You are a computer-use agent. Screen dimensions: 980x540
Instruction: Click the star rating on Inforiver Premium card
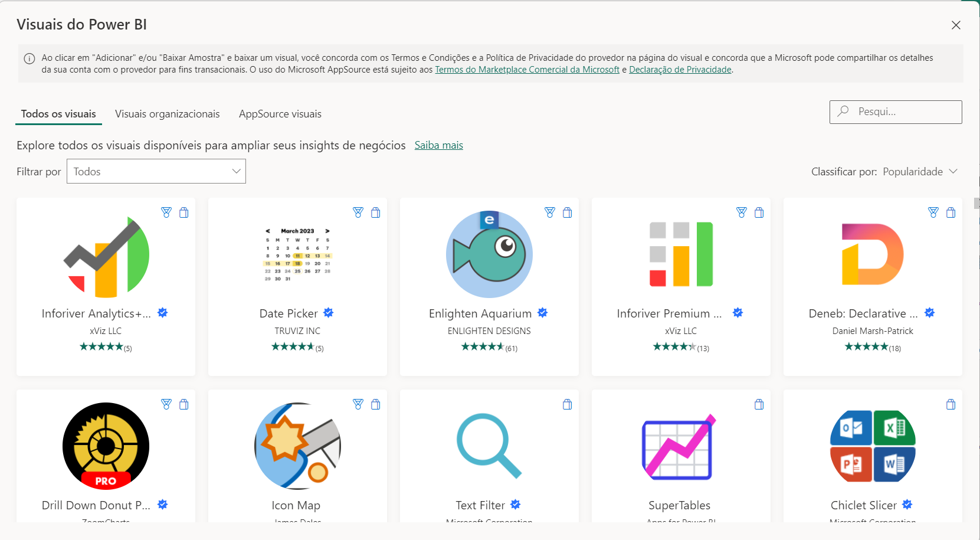(x=674, y=347)
